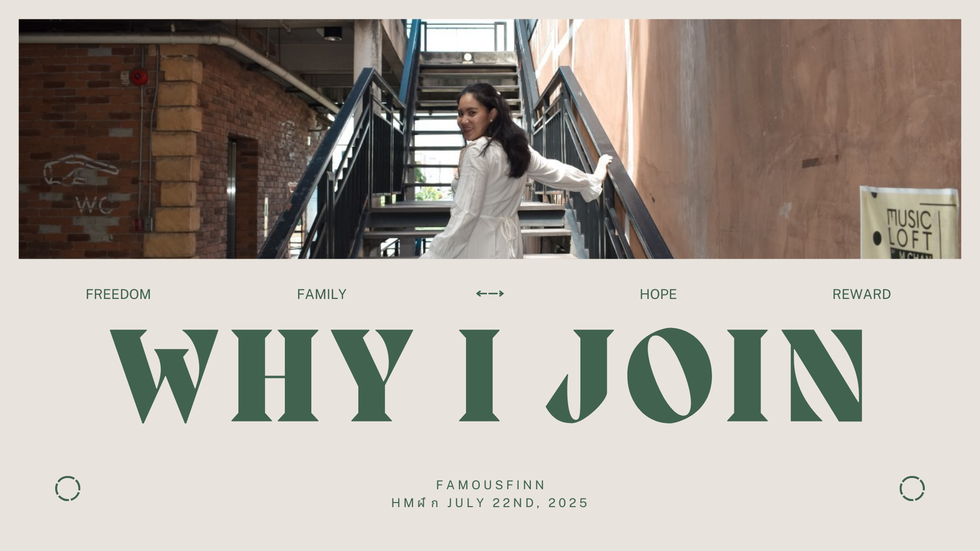Click the hand graffiti drawing on brick wall
The image size is (980, 551).
[81, 170]
